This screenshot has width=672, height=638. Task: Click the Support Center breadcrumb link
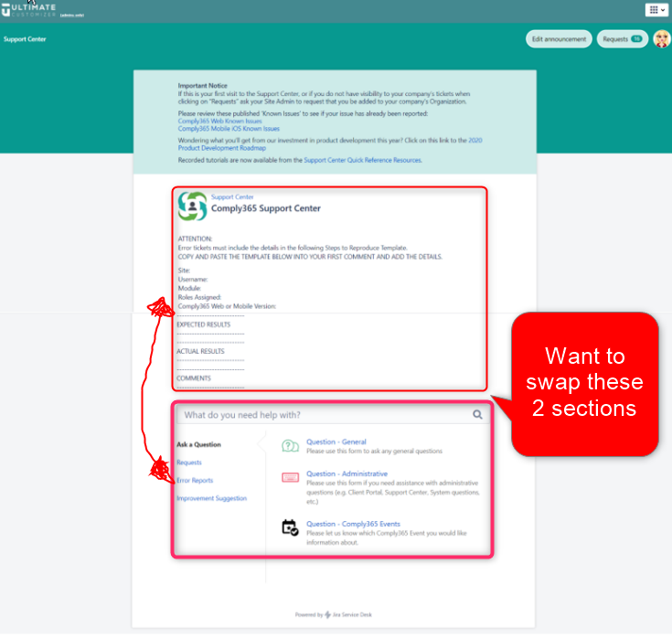pos(232,197)
